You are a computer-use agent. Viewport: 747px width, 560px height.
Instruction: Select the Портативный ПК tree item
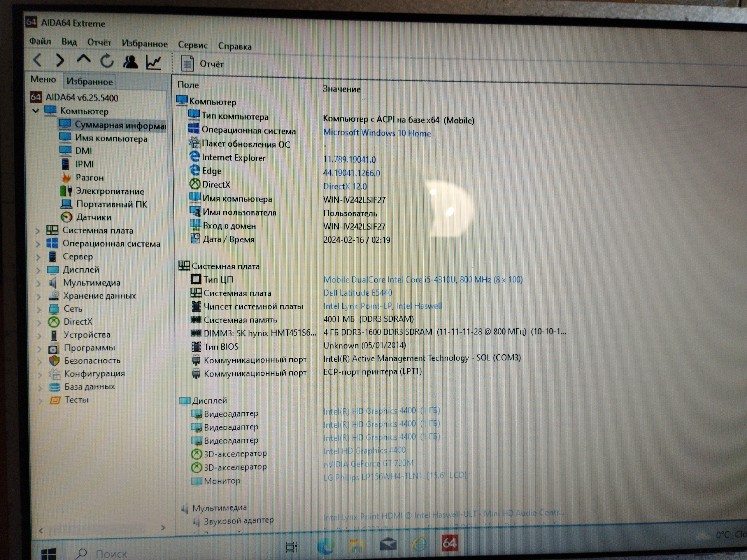tap(104, 204)
